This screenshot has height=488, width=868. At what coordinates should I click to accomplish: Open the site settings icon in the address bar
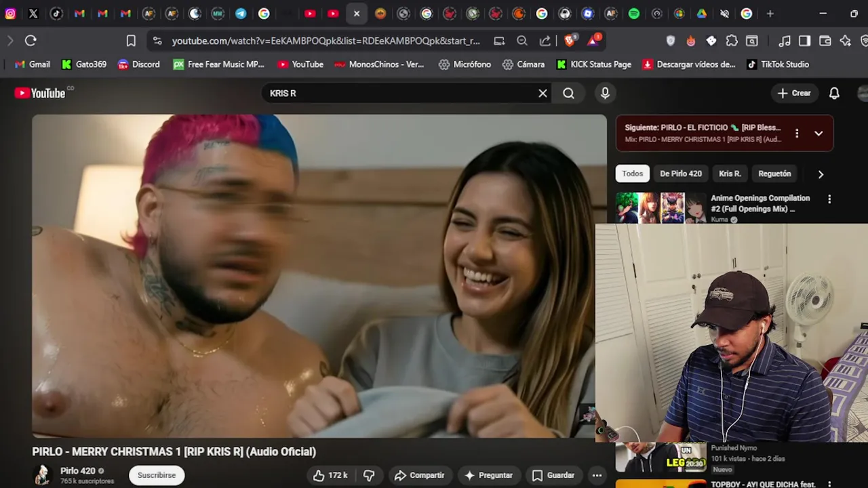tap(157, 41)
